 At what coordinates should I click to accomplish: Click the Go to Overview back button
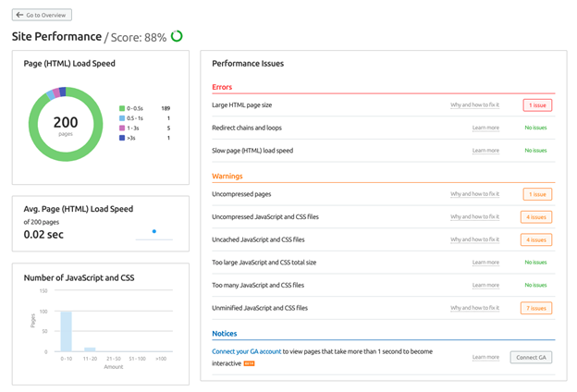(42, 15)
